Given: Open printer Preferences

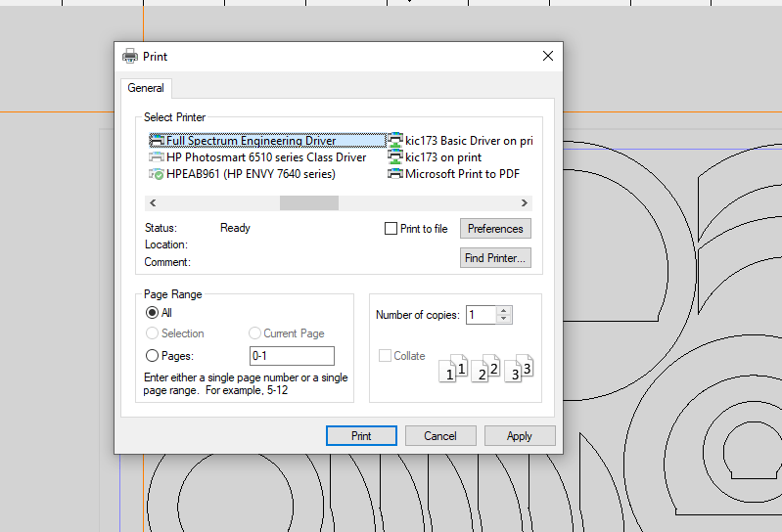Looking at the screenshot, I should coord(495,229).
